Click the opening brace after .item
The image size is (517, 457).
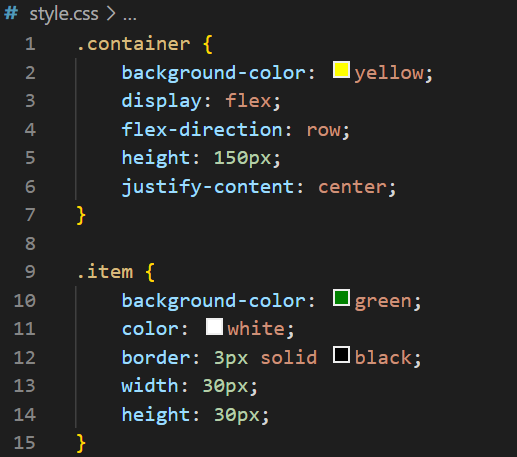(150, 272)
